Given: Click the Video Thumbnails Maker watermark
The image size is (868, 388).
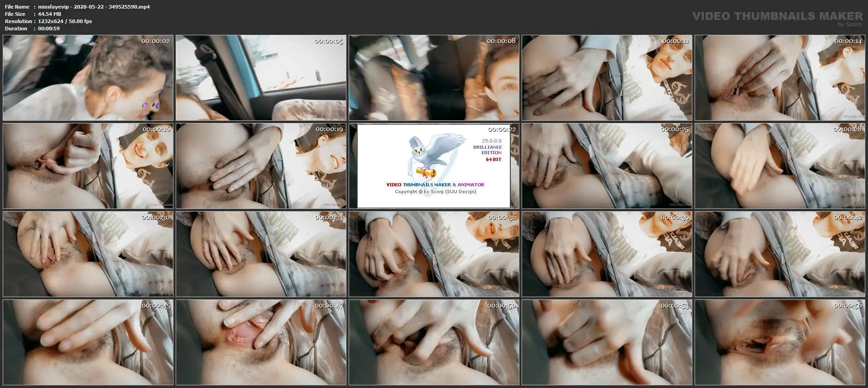Looking at the screenshot, I should tap(777, 18).
